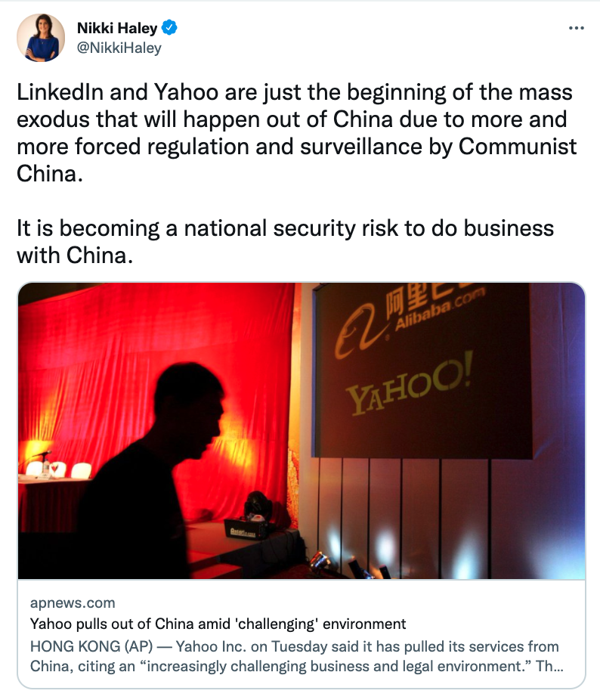The height and width of the screenshot is (700, 600).
Task: Click the word 'exodus' in the tweet
Action: 53,119
